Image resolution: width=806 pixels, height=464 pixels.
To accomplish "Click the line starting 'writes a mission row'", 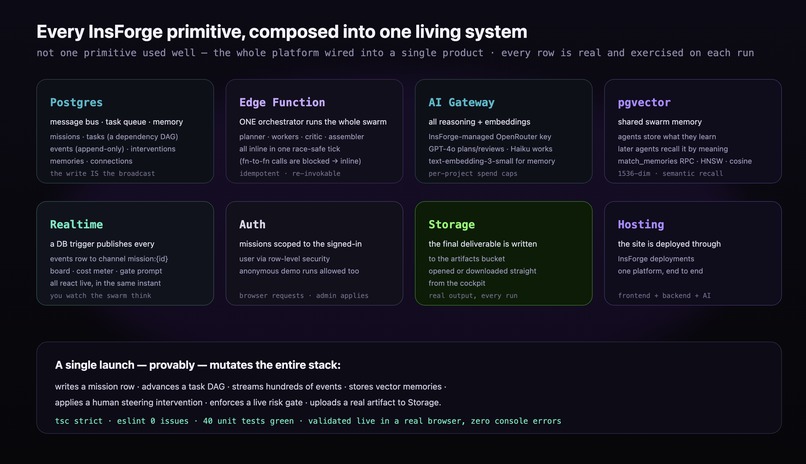I will [x=251, y=387].
